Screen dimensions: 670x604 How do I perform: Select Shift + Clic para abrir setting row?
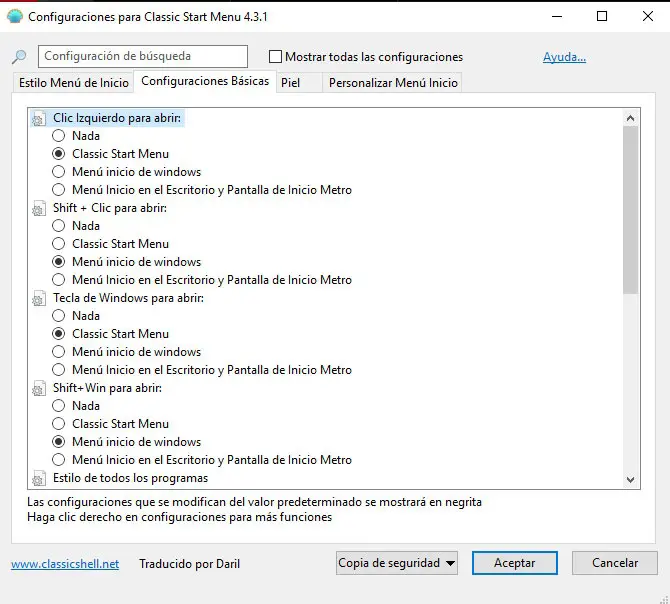pos(110,208)
